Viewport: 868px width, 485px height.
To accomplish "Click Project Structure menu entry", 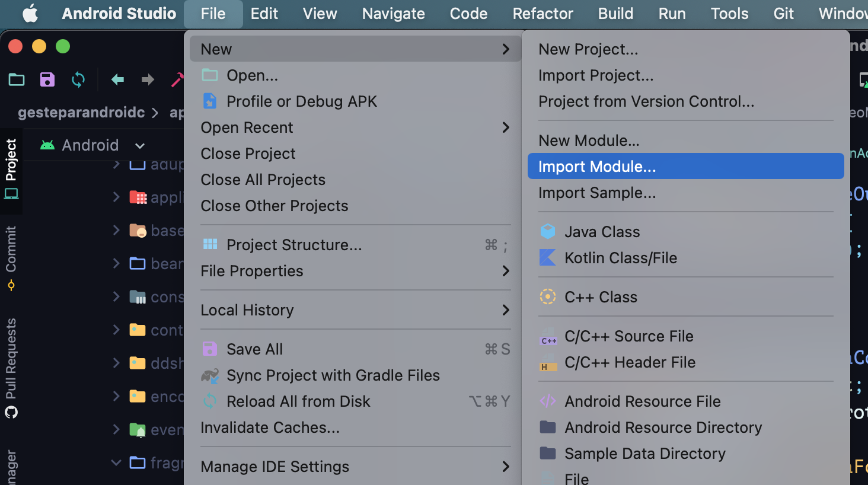I will point(293,245).
